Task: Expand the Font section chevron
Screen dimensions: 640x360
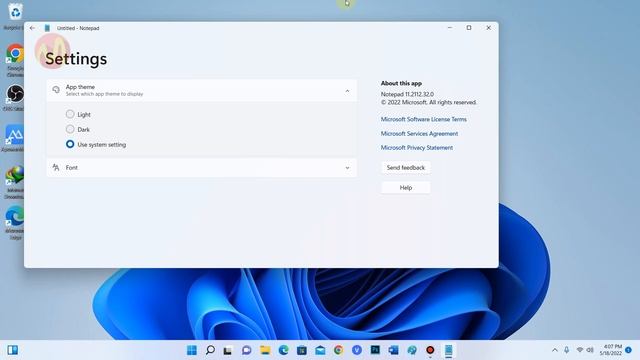Action: pyautogui.click(x=347, y=168)
